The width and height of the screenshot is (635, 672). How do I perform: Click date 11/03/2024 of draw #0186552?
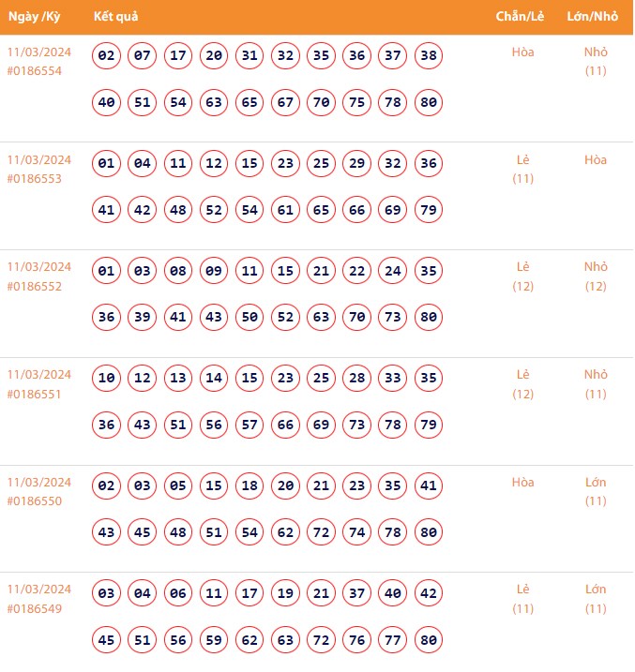(39, 267)
